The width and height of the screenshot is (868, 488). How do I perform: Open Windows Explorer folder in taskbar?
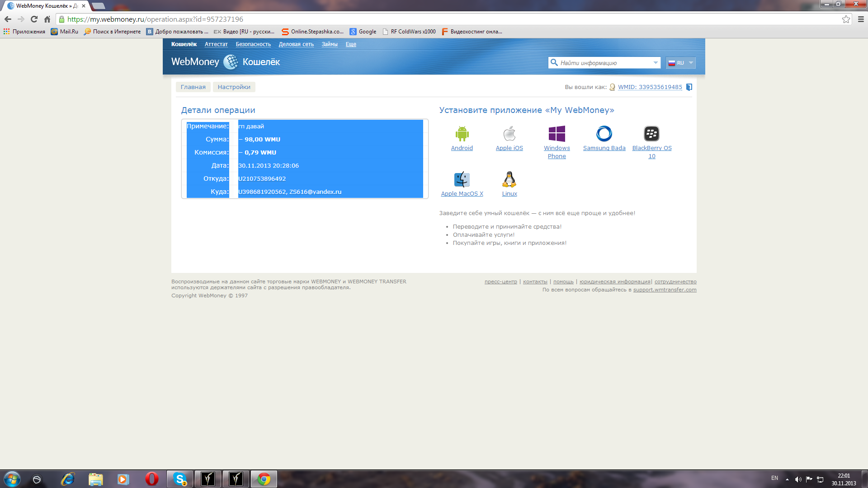(x=96, y=479)
